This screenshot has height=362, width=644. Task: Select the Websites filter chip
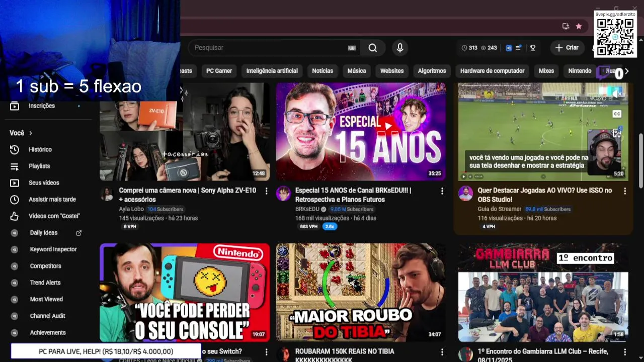click(x=392, y=71)
